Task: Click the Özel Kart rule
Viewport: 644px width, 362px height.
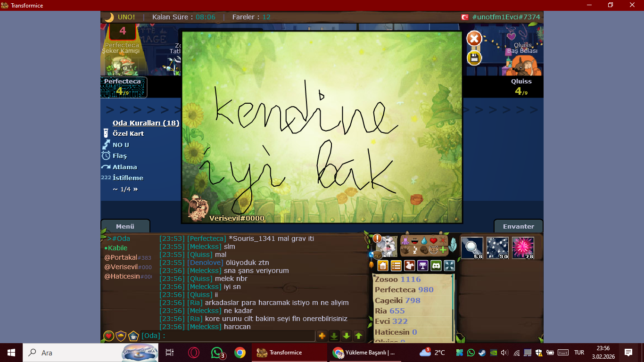Action: tap(128, 133)
